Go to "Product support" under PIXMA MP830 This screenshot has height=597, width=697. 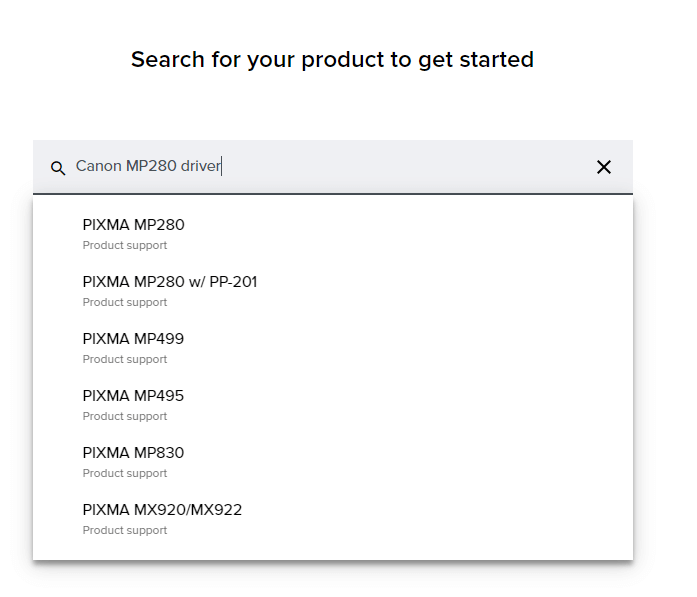click(124, 474)
